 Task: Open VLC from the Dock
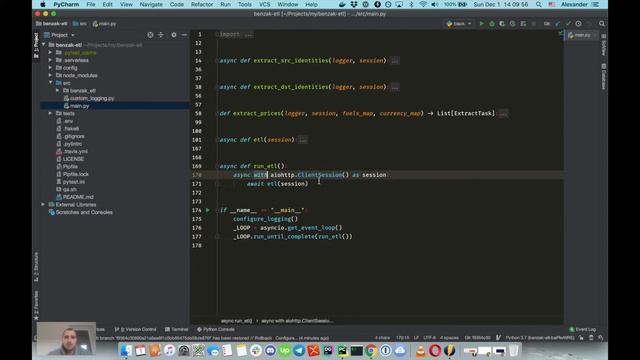click(x=420, y=350)
